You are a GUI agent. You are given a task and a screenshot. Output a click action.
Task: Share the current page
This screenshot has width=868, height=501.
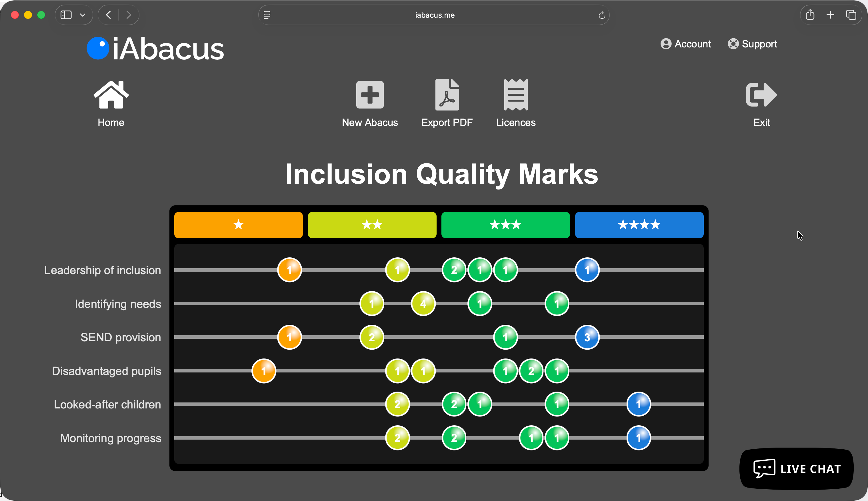[810, 15]
